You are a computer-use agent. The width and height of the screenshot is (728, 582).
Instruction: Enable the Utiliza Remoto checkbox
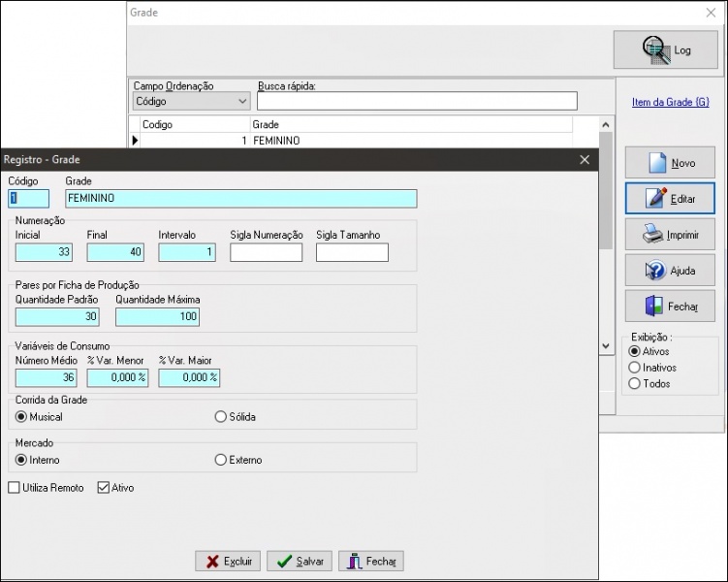[14, 488]
